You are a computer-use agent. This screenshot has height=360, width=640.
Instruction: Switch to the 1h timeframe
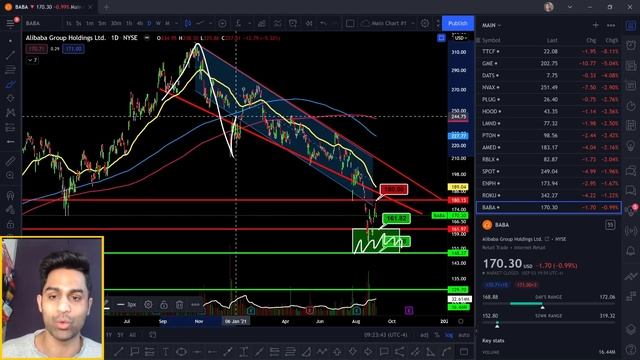pyautogui.click(x=129, y=23)
